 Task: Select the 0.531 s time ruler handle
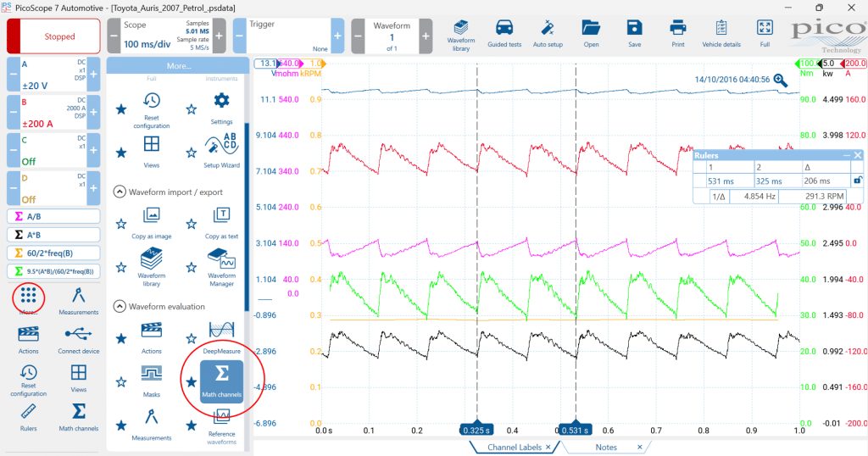[x=576, y=430]
